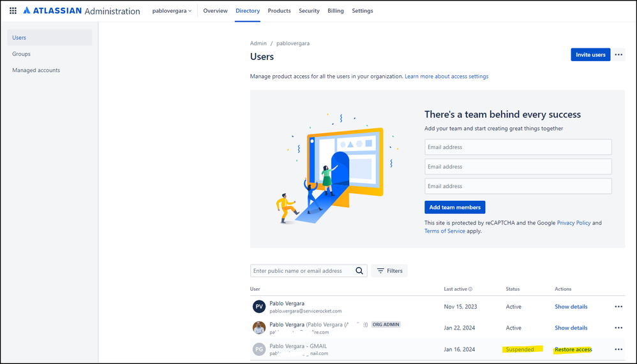The height and width of the screenshot is (364, 637).
Task: Select Users in the sidebar
Action: tap(50, 38)
